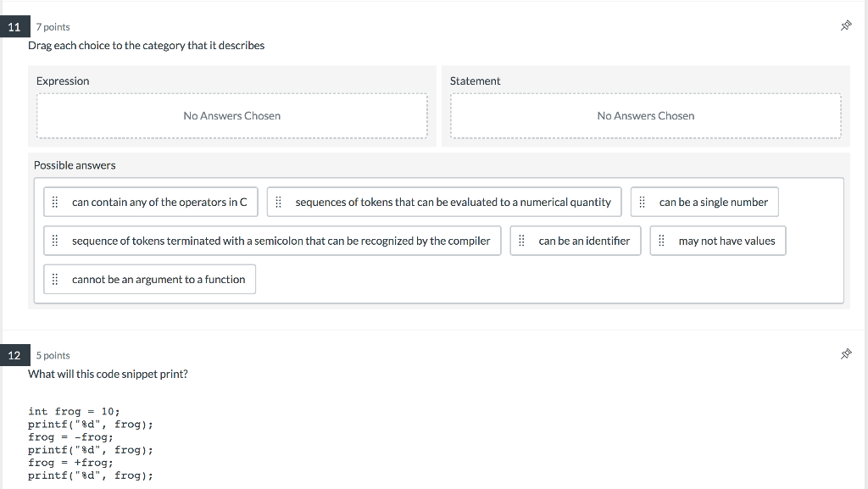Grab drag handle for 'can be an identifier'
Viewport: 868px width, 489px height.
[521, 242]
